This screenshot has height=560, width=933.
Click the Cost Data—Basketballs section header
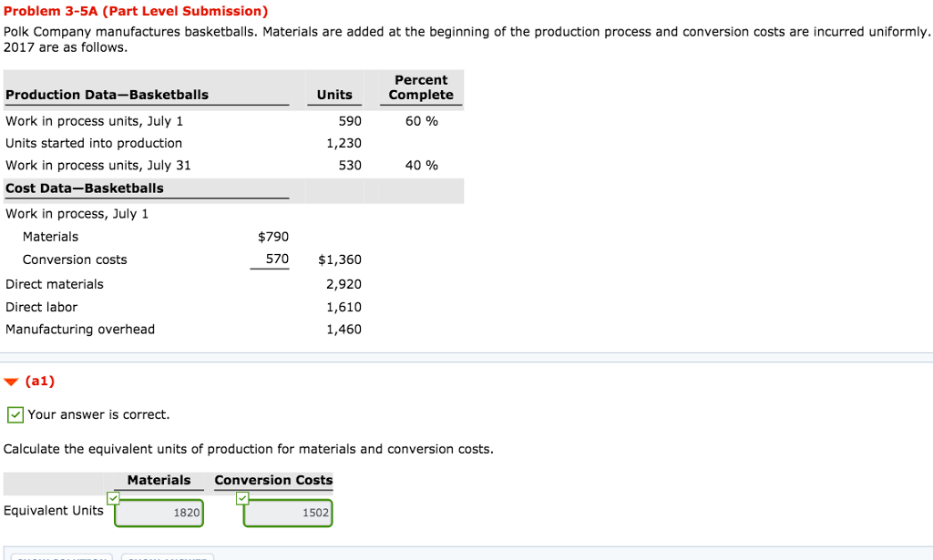(85, 188)
